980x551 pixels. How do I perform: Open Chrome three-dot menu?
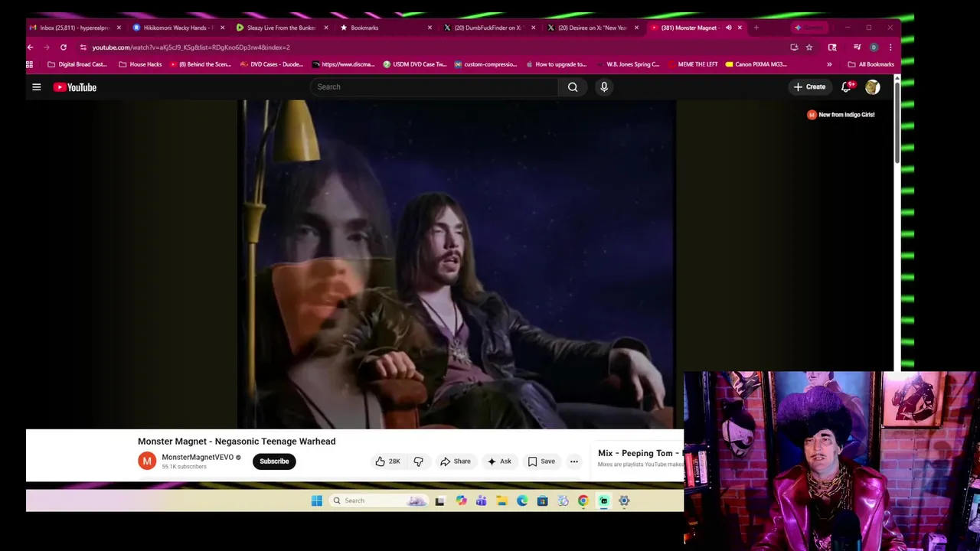pyautogui.click(x=890, y=47)
